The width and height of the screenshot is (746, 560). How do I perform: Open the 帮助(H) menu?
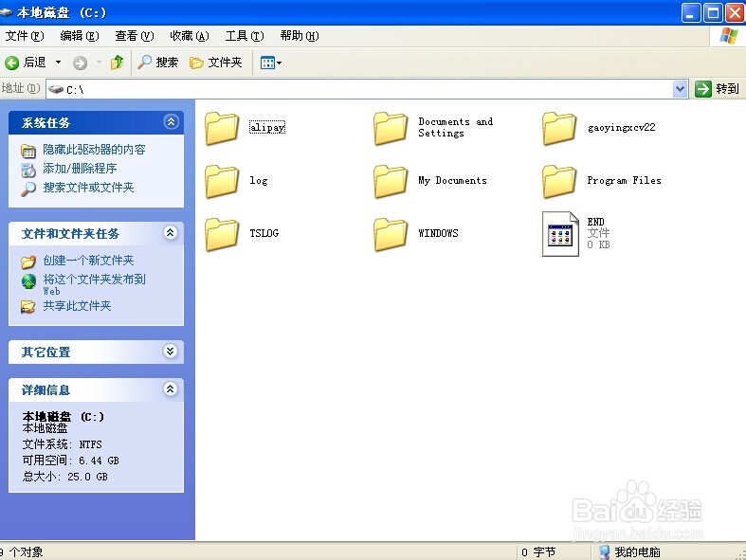[300, 36]
